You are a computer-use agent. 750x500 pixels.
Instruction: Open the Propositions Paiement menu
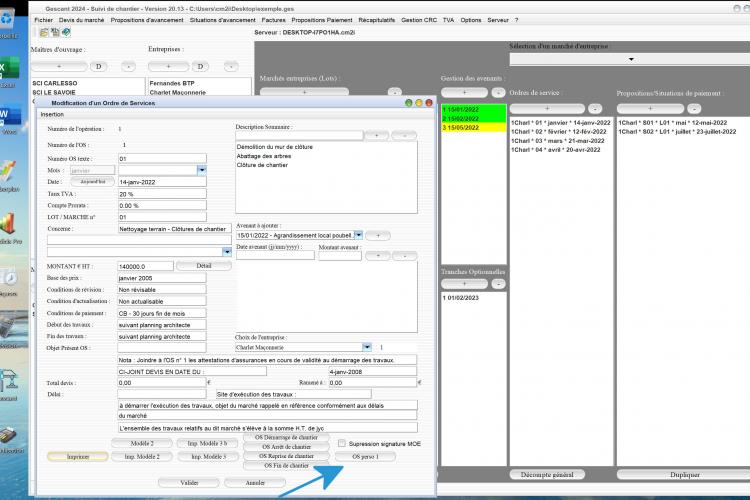coord(321,20)
